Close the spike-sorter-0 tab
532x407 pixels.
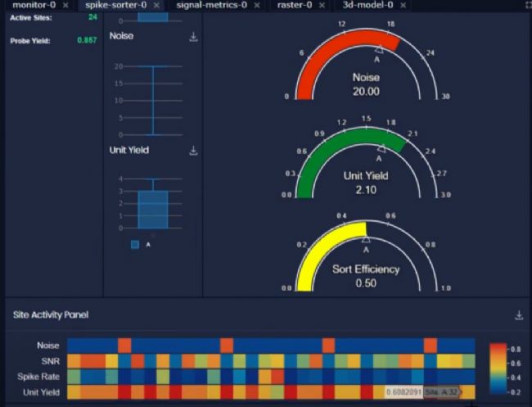pyautogui.click(x=155, y=5)
